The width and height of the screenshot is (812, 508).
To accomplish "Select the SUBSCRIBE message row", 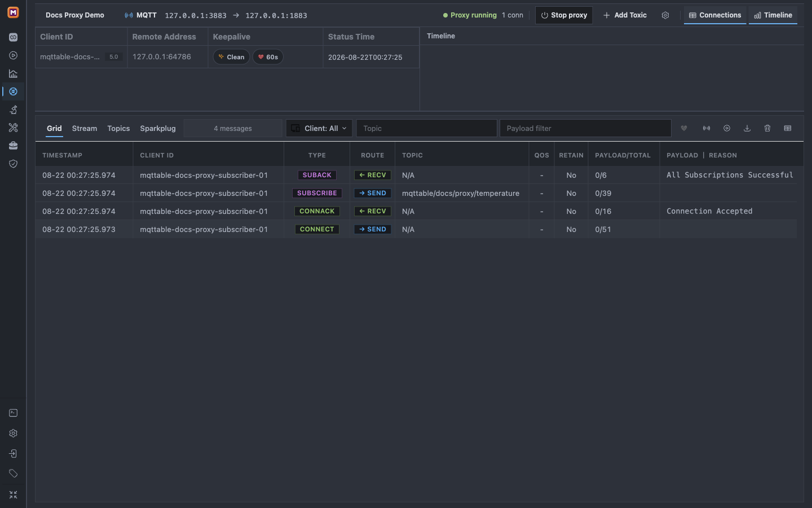I will tap(416, 193).
